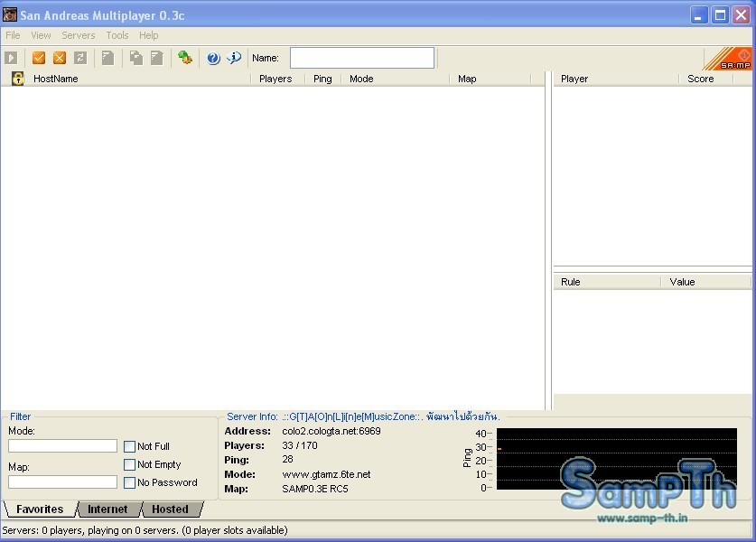756x542 pixels.
Task: Switch to the Internet tab
Action: 107,509
